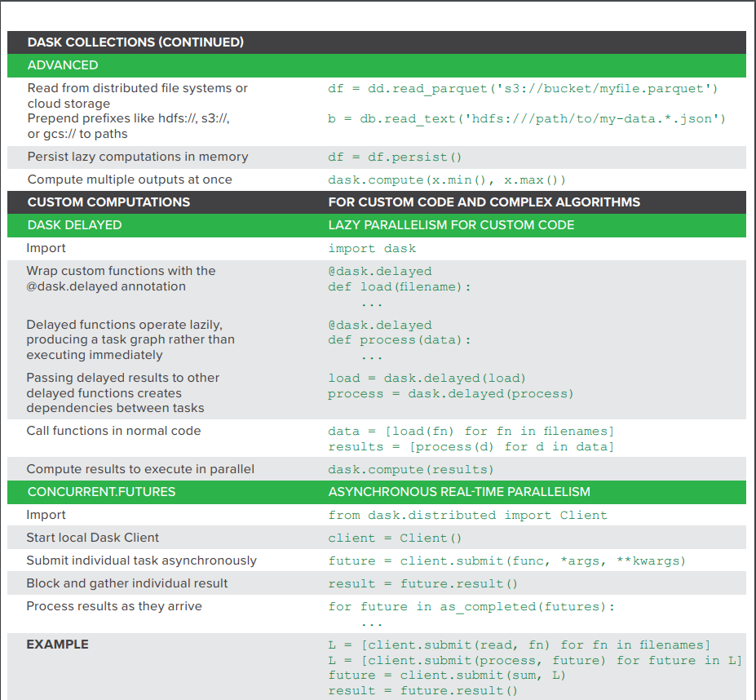Click the db.read_text hdfs example code
This screenshot has width=756, height=700.
point(530,118)
